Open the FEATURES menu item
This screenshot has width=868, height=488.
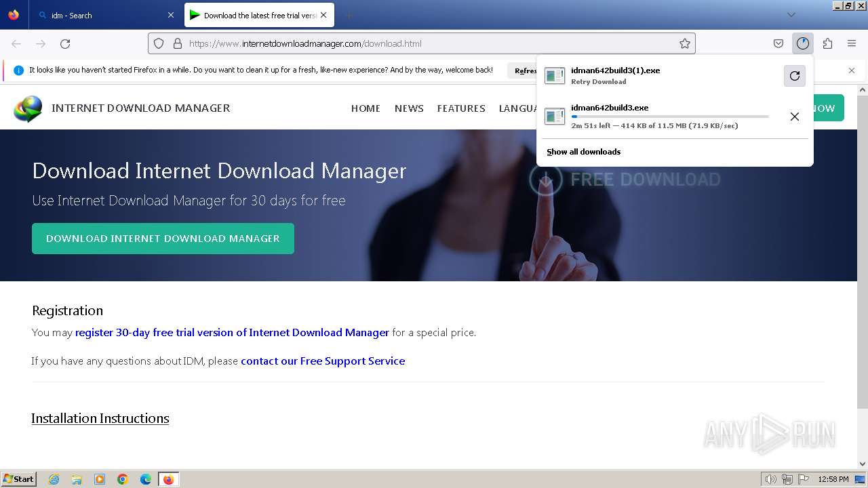coord(461,108)
